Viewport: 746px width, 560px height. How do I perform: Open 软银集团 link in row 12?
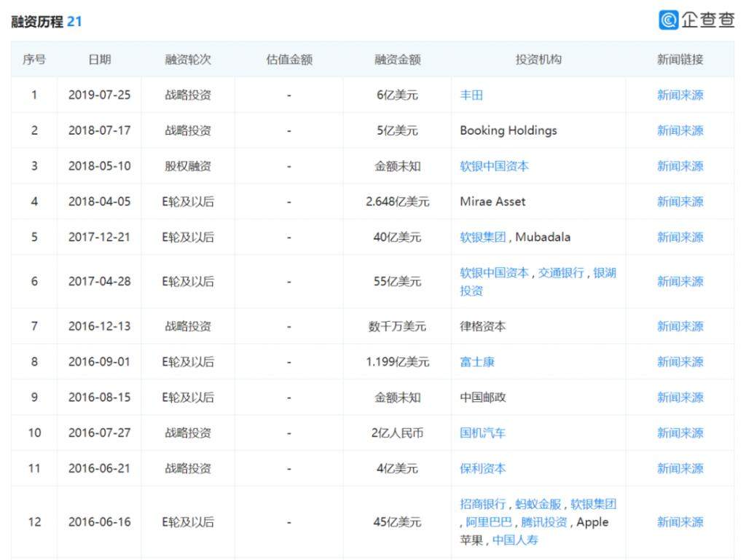pos(593,504)
